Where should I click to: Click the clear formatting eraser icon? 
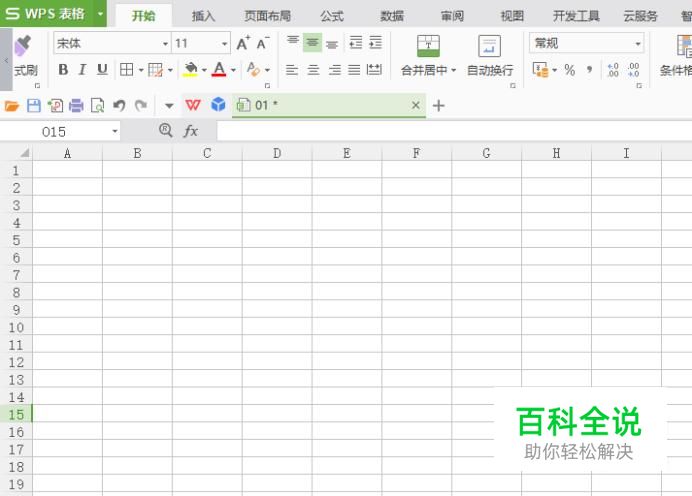tap(253, 69)
